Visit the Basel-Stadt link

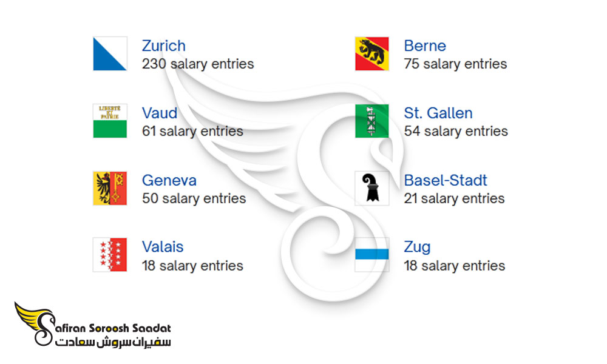[x=446, y=180]
